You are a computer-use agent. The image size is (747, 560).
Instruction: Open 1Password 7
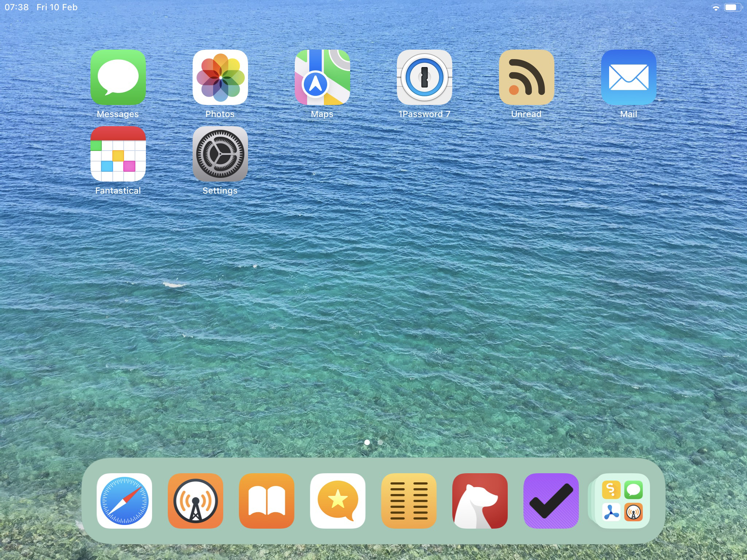pyautogui.click(x=424, y=77)
